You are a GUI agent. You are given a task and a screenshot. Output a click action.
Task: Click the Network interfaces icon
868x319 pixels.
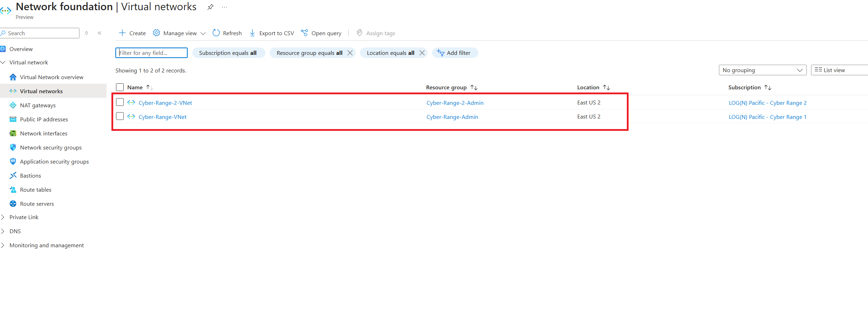13,133
